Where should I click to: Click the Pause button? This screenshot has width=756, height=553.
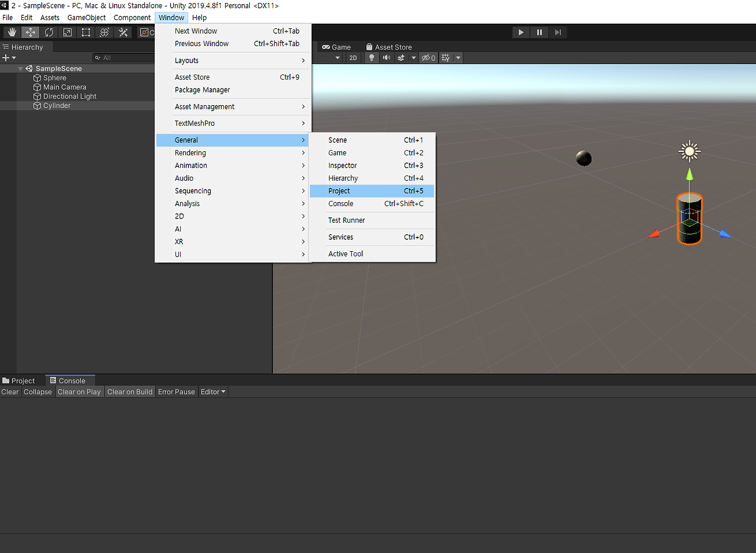pos(539,32)
